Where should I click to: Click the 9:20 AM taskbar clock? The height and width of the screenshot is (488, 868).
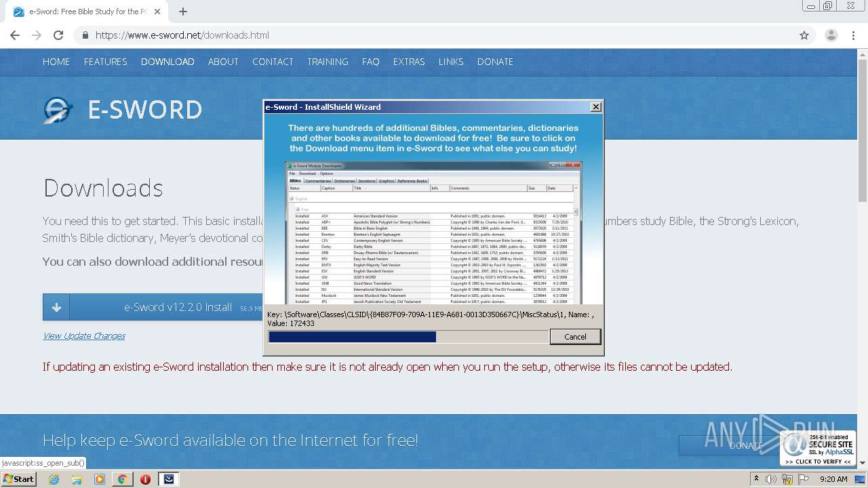[833, 479]
